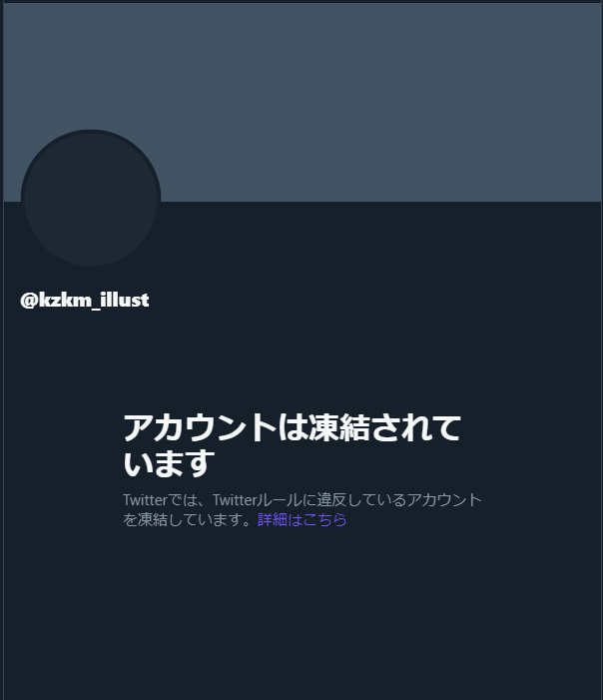Select the @kzkm_illust handle text

click(84, 300)
